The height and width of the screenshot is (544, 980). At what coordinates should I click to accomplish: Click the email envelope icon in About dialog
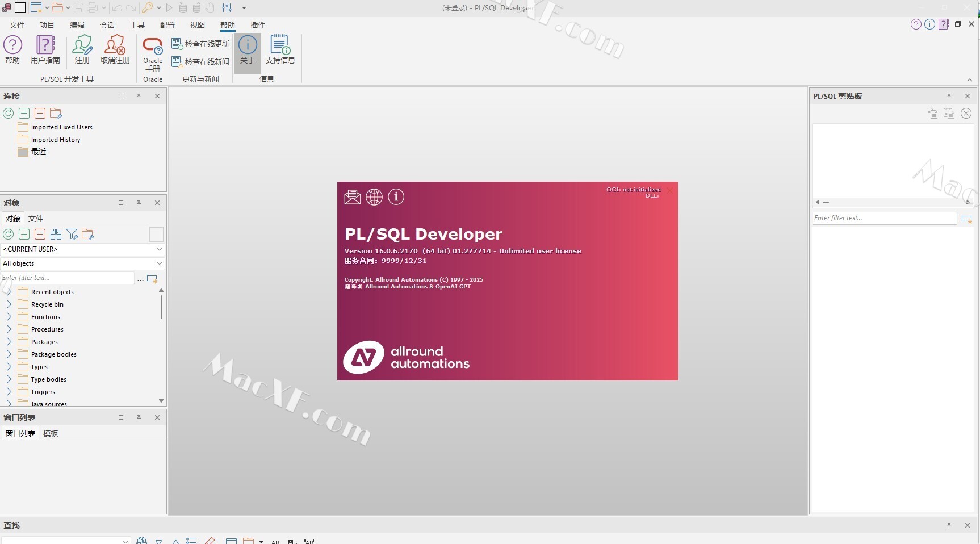tap(353, 197)
